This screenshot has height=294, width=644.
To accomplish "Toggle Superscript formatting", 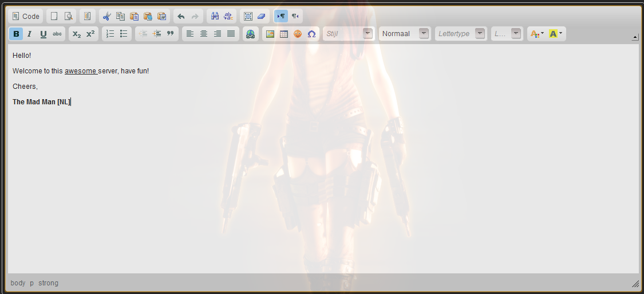I will coord(90,34).
